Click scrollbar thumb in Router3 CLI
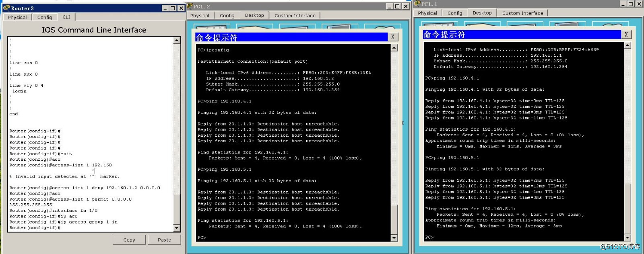Image resolution: width=644 pixels, height=254 pixels. pos(177,209)
